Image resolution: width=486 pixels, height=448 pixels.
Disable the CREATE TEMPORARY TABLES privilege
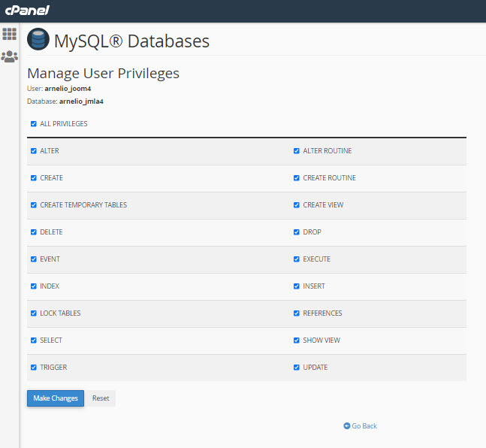[33, 205]
